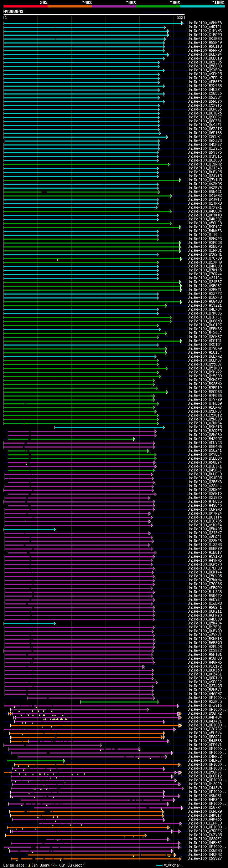The height and width of the screenshot is (868, 228).
Task: Select the UniRef100_B4S957 label
Action: (x=204, y=439)
